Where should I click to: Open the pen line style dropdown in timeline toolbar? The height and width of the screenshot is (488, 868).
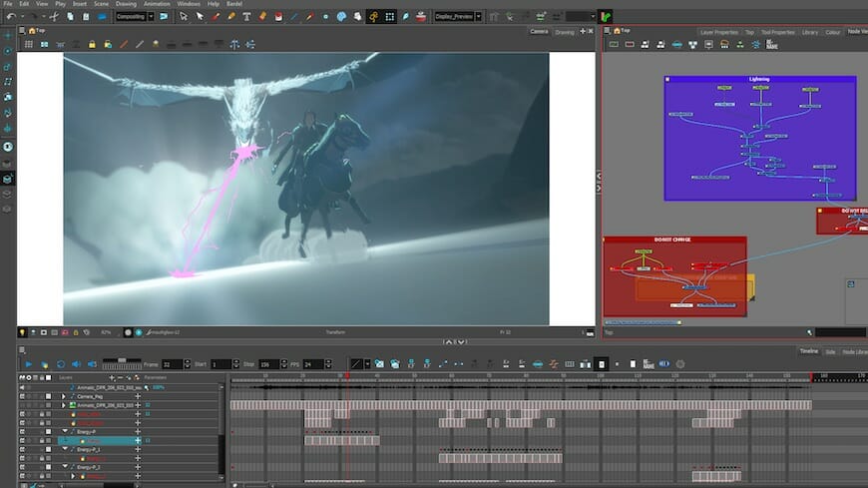(367, 364)
